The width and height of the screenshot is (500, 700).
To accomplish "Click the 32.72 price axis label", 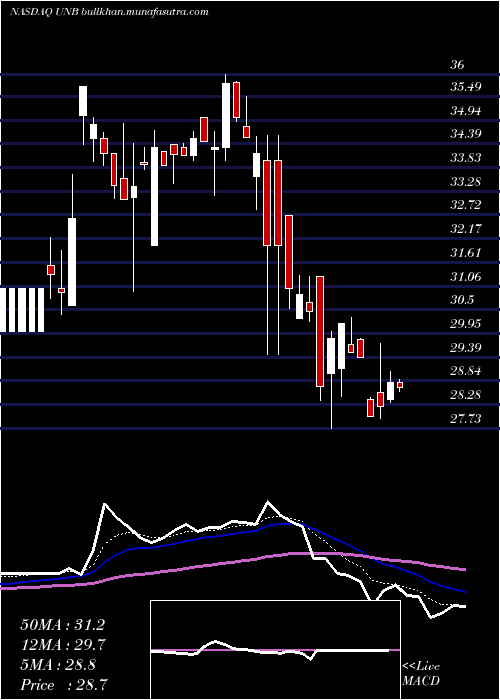I will (x=466, y=205).
